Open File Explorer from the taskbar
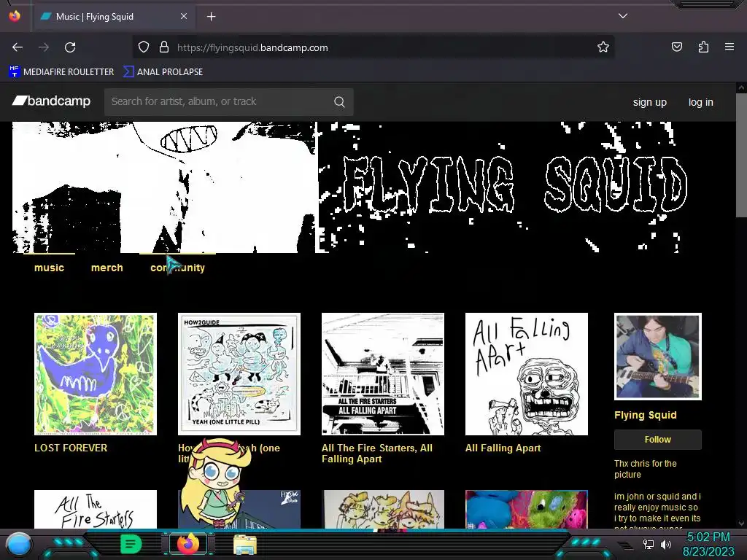 click(245, 545)
